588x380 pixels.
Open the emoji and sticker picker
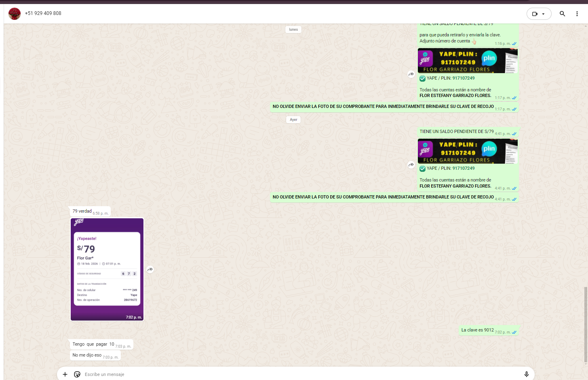click(77, 374)
